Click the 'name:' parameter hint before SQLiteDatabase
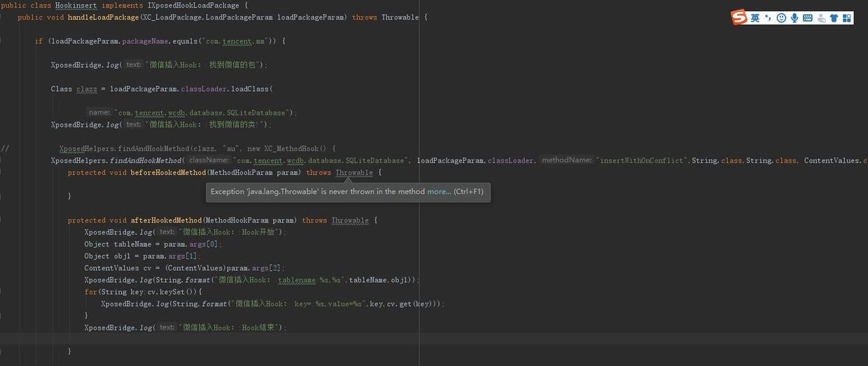 click(99, 113)
